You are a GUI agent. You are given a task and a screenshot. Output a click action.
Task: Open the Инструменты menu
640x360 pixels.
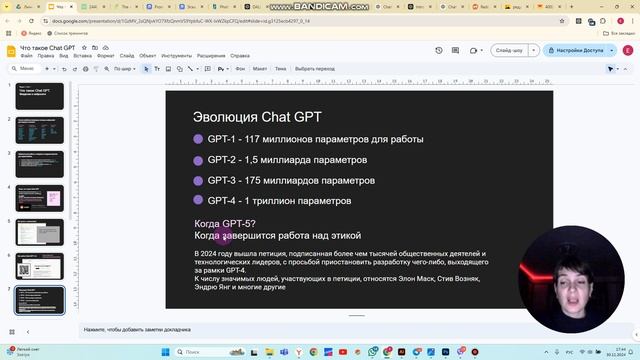(x=176, y=56)
